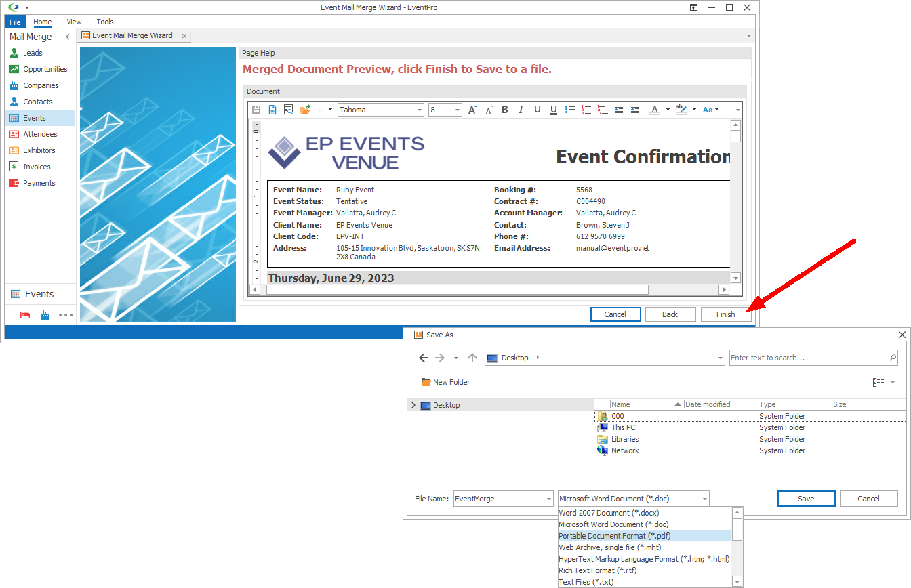
Task: Click the view layout icon in Save As dialog
Action: pos(878,382)
